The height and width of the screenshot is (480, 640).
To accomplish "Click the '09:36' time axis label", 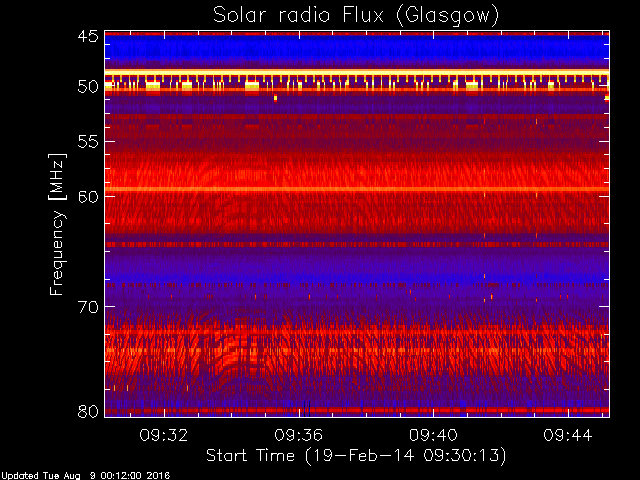I will [298, 435].
